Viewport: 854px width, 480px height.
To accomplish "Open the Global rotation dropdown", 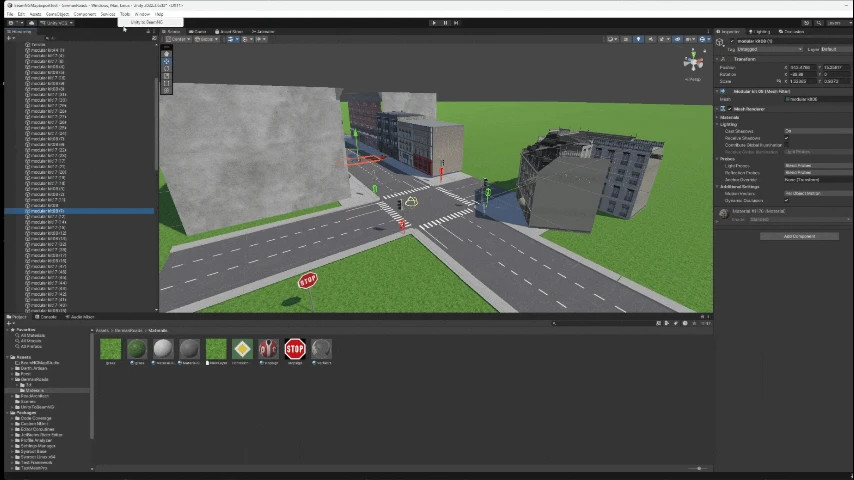I will coord(206,39).
